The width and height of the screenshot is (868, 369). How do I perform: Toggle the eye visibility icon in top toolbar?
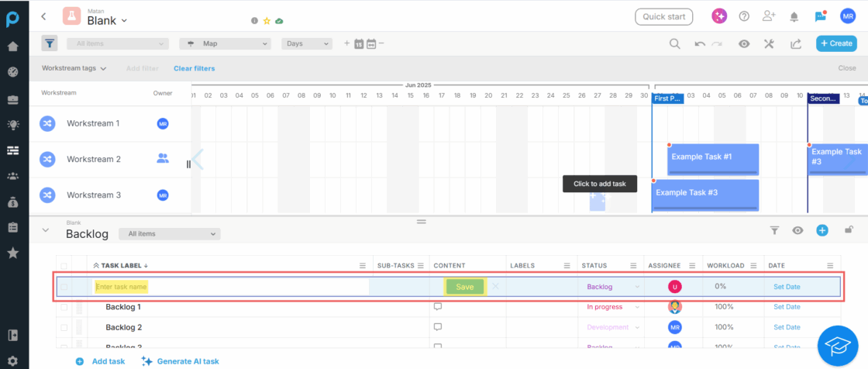(744, 44)
